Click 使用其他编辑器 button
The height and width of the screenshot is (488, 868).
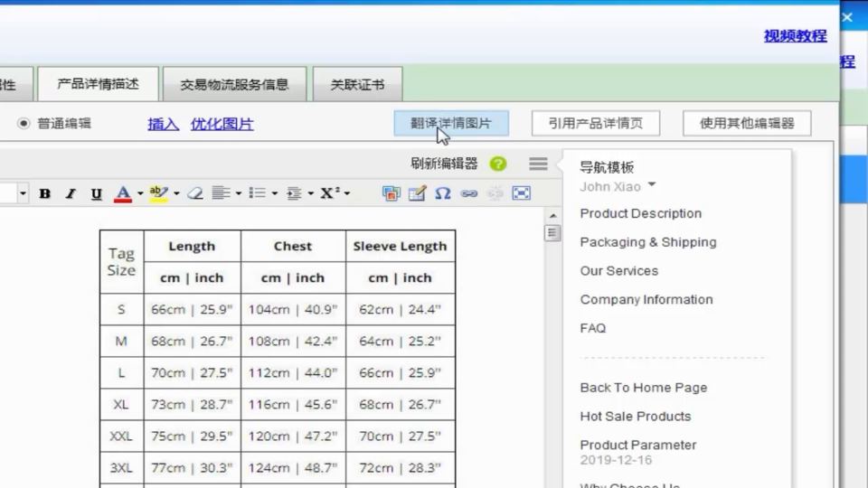point(747,123)
